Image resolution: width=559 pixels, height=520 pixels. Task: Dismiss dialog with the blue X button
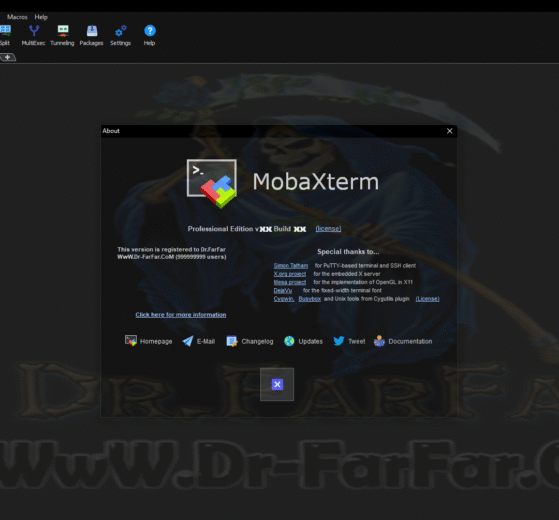click(x=277, y=384)
